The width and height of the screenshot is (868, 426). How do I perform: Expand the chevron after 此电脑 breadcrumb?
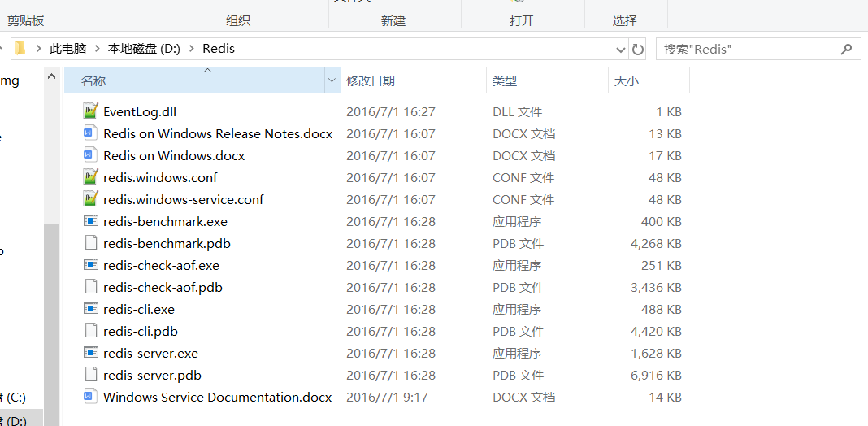coord(97,49)
